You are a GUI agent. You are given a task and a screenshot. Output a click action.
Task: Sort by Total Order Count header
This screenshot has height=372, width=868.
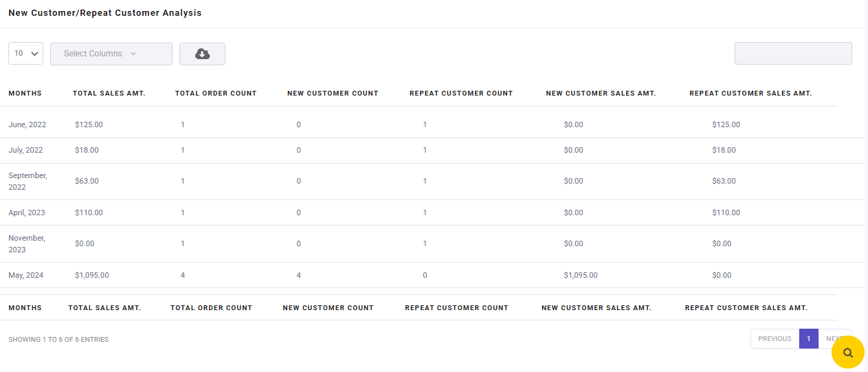click(x=216, y=94)
